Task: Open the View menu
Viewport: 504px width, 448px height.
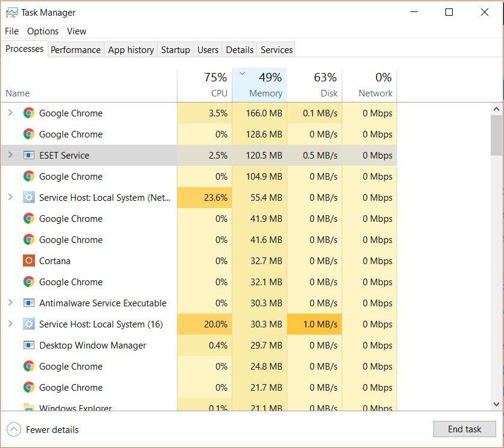Action: tap(77, 31)
